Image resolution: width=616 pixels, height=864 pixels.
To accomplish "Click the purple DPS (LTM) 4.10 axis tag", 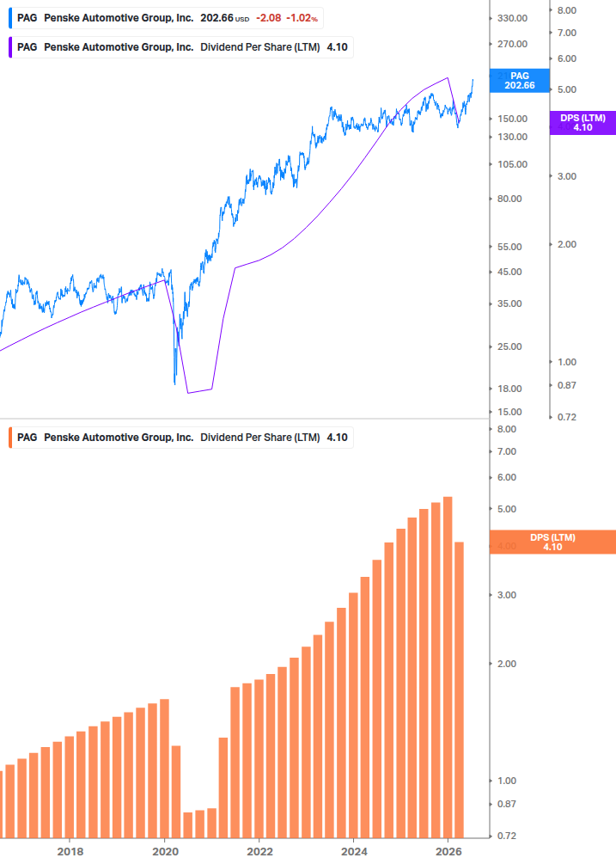I will [583, 123].
